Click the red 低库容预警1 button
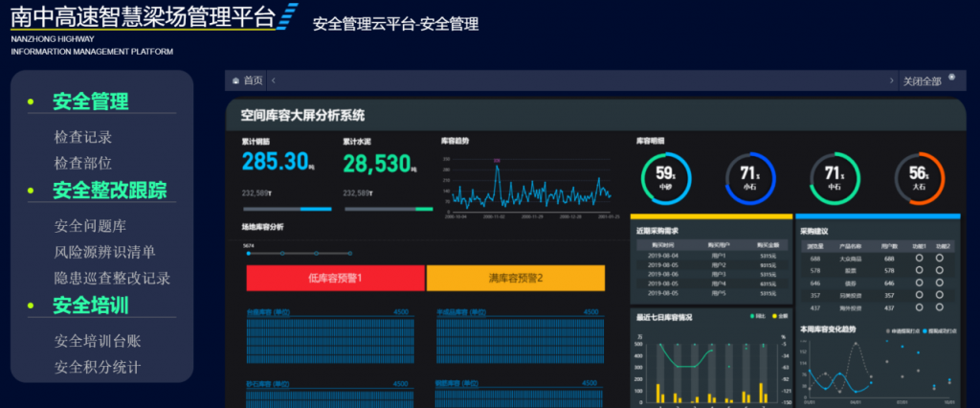Screen dimensions: 980x408 335,278
